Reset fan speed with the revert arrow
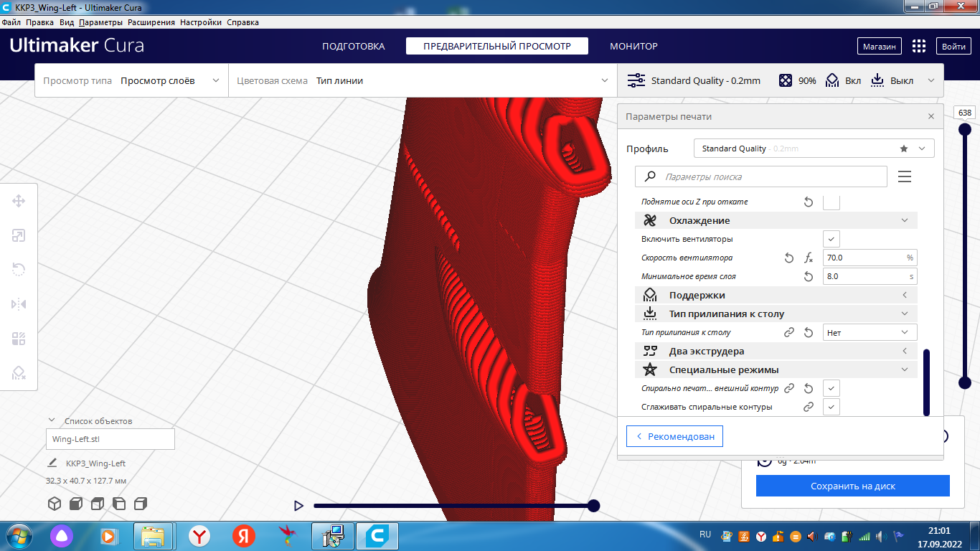The image size is (980, 551). point(789,258)
